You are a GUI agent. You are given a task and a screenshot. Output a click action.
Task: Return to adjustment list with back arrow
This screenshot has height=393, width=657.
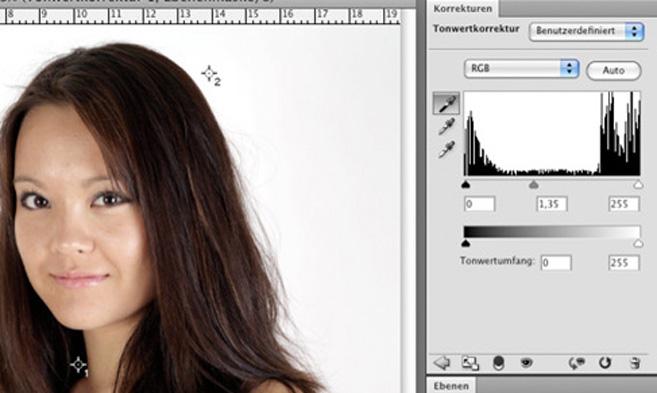[x=442, y=362]
